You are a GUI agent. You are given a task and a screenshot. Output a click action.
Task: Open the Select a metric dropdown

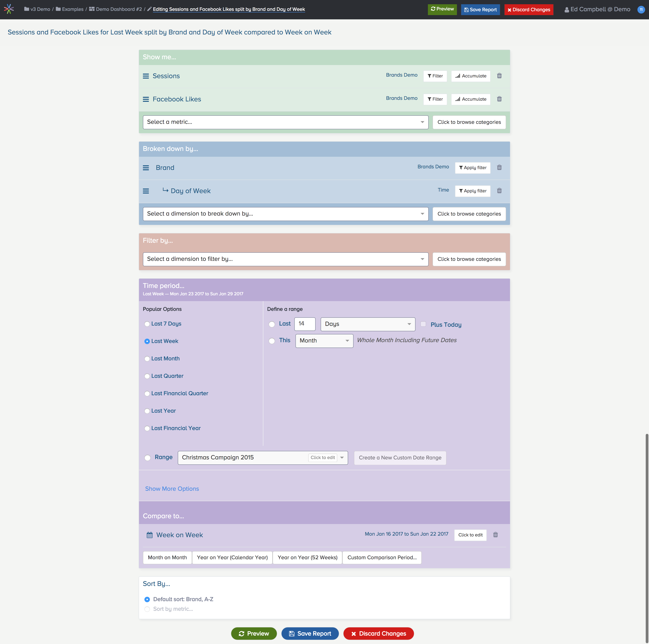[285, 122]
